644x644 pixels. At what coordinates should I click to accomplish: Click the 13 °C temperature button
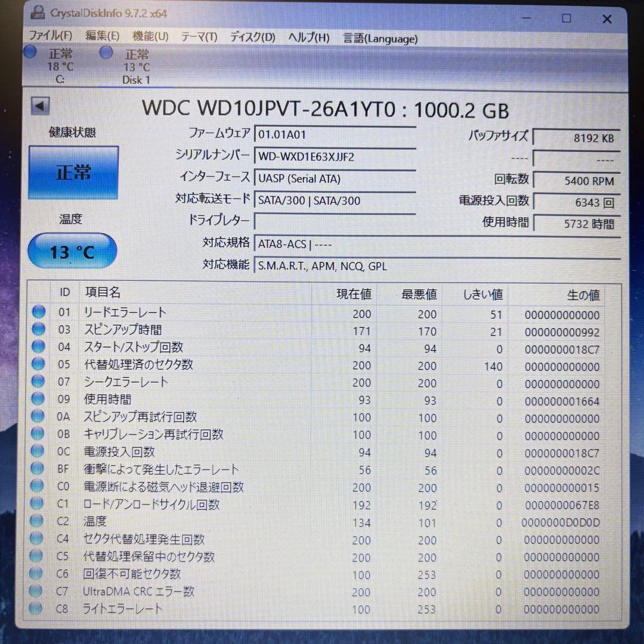[72, 252]
